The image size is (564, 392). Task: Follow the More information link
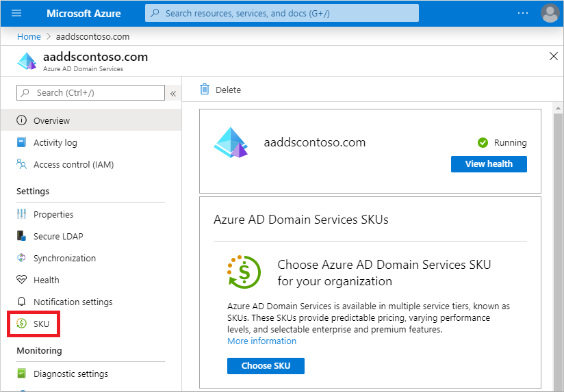[x=261, y=341]
